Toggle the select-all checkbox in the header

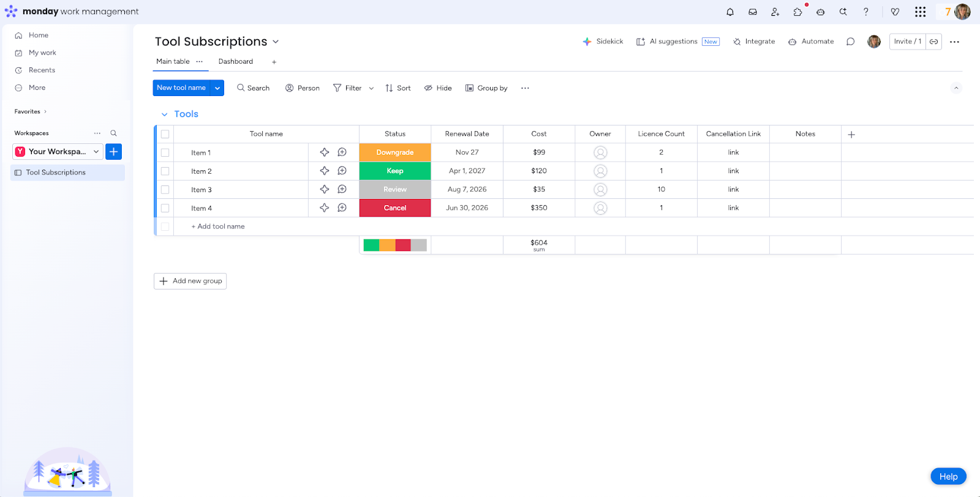[165, 134]
